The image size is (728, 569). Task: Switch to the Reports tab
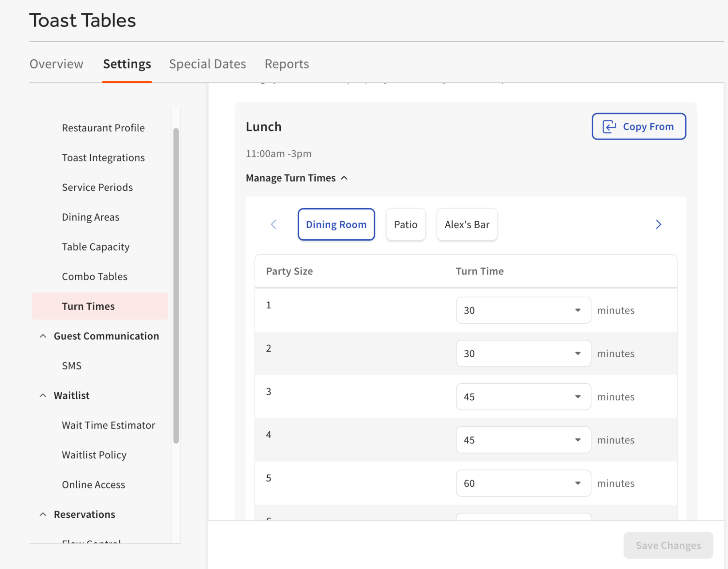[x=287, y=64]
